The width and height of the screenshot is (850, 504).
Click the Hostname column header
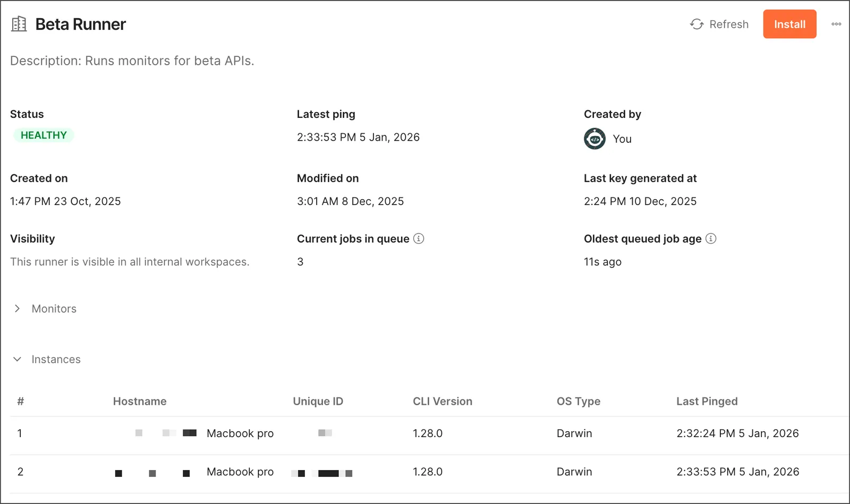coord(140,402)
